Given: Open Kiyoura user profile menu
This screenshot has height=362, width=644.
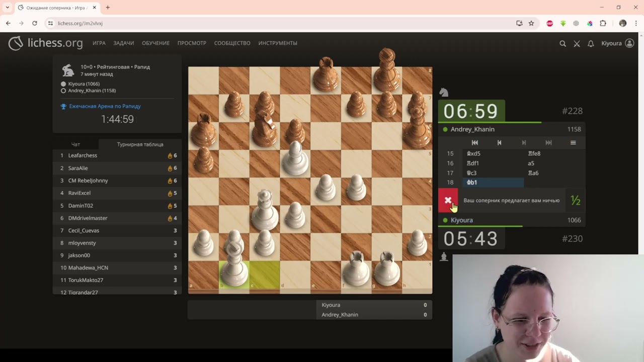Looking at the screenshot, I should (617, 43).
